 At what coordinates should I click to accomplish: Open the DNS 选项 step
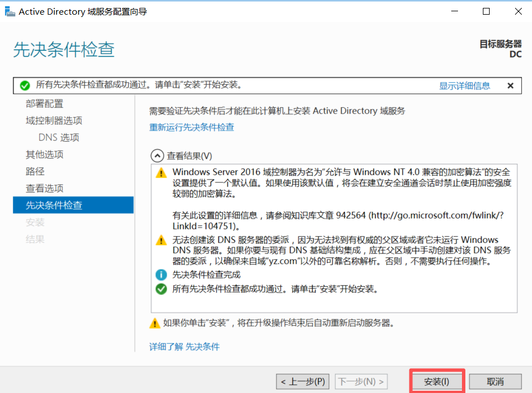(x=59, y=137)
